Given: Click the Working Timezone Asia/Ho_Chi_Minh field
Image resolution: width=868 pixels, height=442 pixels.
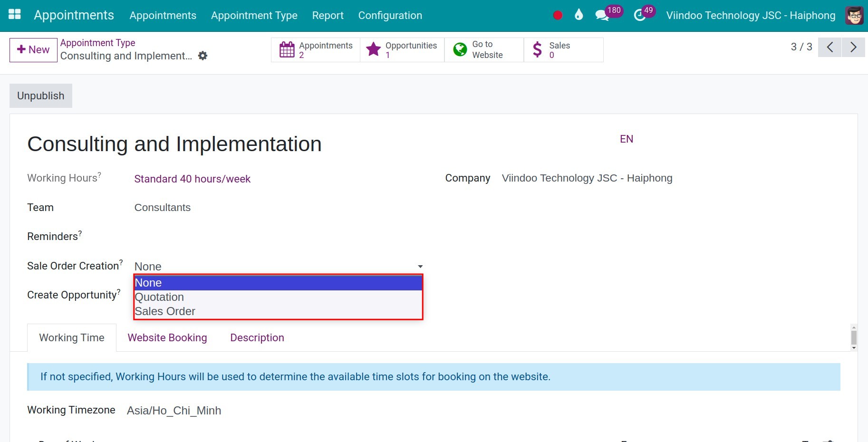Looking at the screenshot, I should (174, 410).
